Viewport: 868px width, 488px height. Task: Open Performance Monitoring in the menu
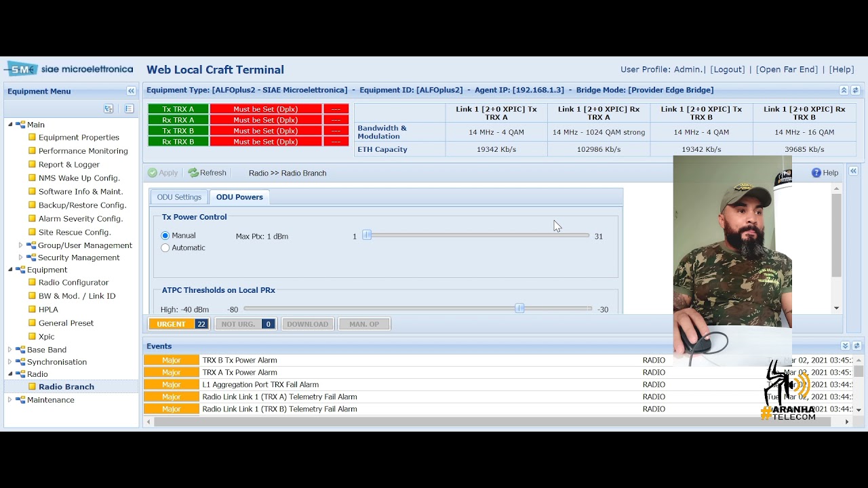click(x=83, y=151)
